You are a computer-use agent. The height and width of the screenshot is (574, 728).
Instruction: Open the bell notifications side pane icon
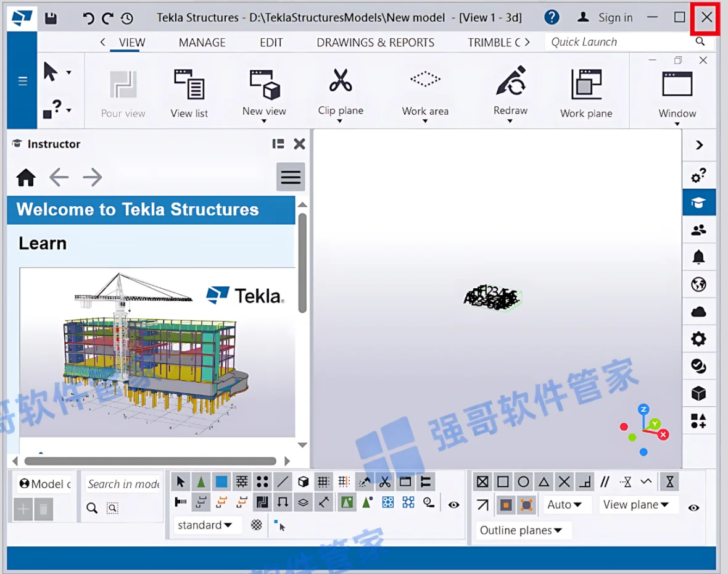click(698, 257)
